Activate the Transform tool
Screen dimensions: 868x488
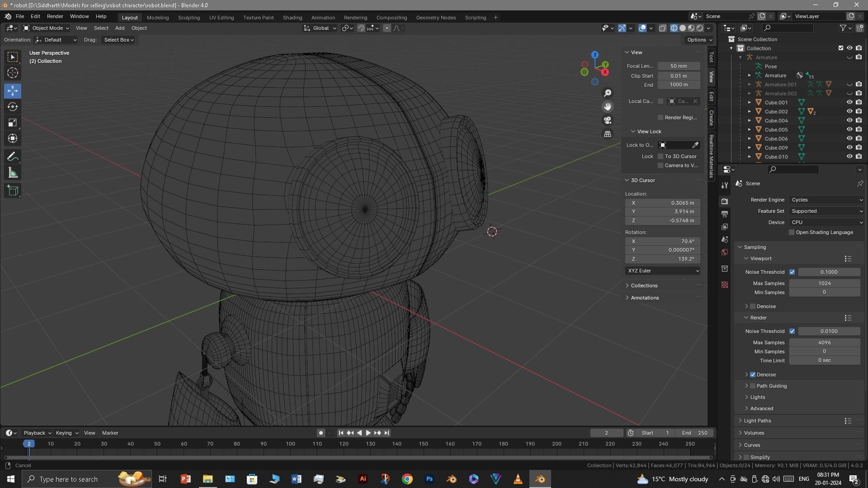[x=13, y=138]
